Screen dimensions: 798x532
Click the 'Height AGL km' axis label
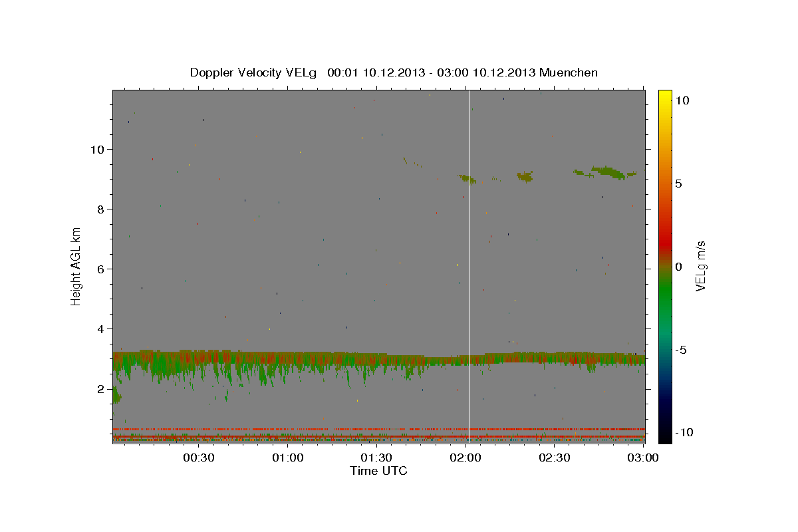coord(76,266)
